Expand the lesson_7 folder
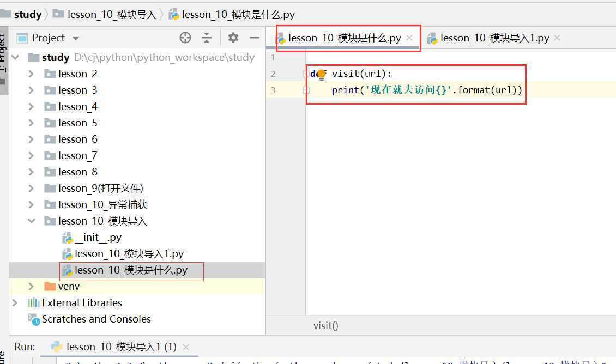Screen dimensions: 616x364 (x=31, y=155)
